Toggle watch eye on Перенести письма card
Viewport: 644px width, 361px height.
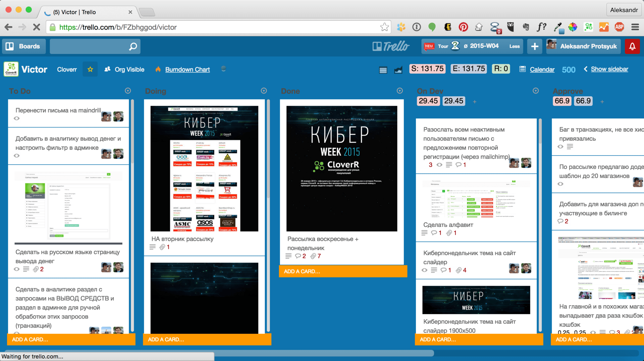click(x=17, y=119)
